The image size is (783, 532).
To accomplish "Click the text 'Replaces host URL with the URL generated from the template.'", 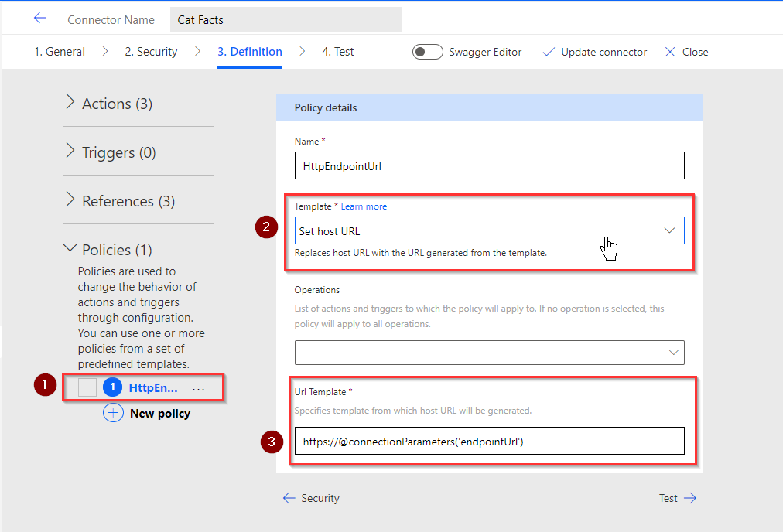I will (420, 253).
